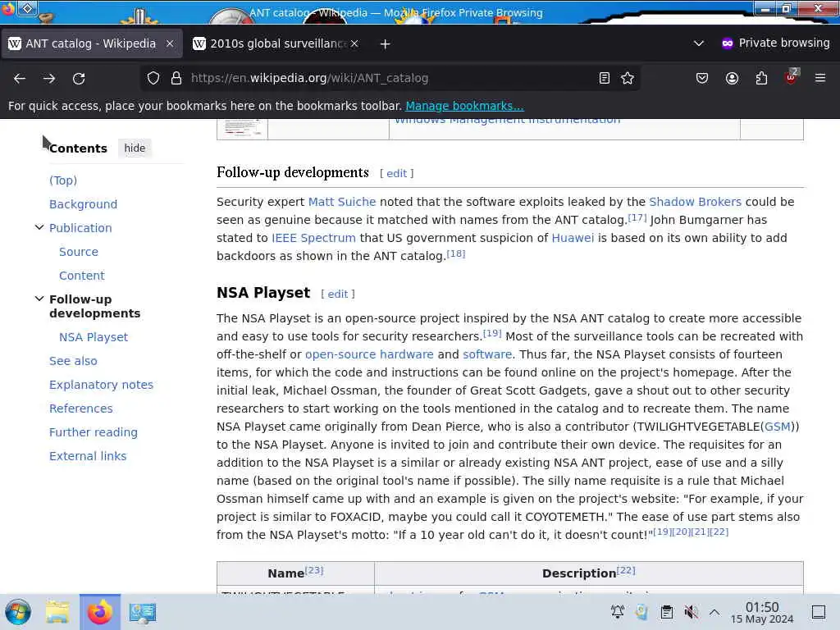Screen dimensions: 840x630
Task: Open the software article link
Action: click(x=487, y=354)
